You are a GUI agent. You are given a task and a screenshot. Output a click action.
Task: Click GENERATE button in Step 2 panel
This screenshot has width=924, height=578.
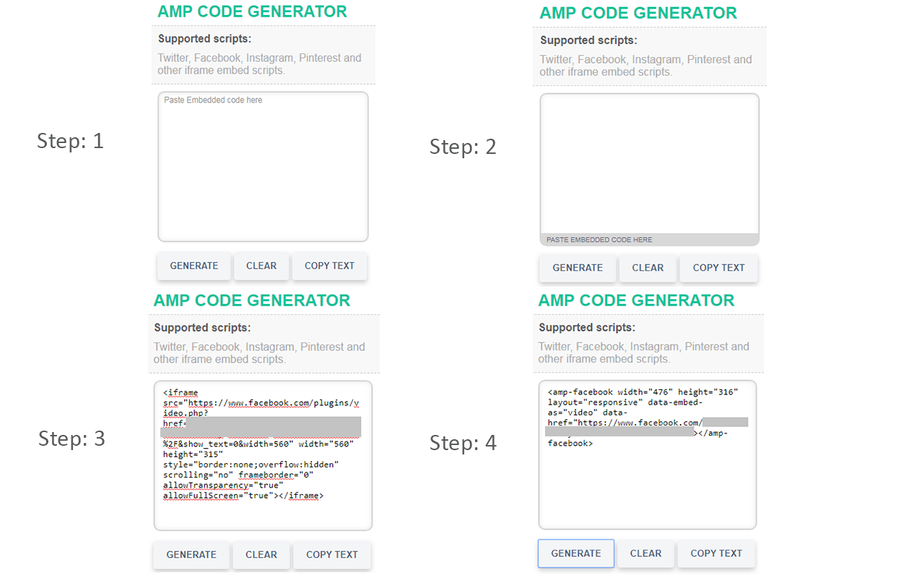pyautogui.click(x=577, y=267)
